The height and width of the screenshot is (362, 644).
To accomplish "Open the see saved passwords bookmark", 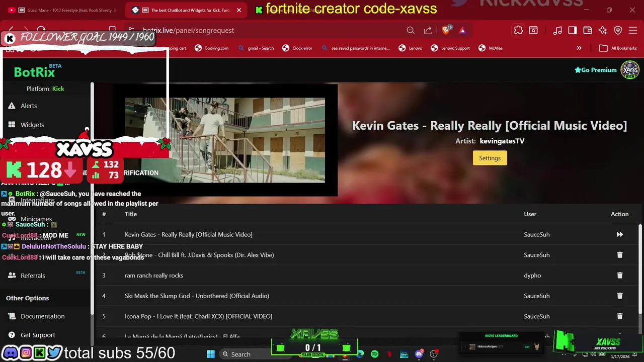I will [355, 48].
